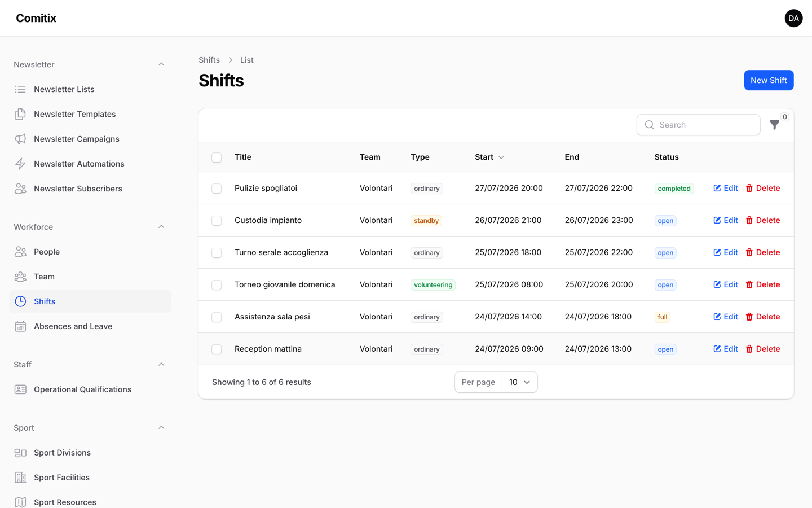Check the Pulizie spogliatoi row checkbox
812x508 pixels.
point(217,189)
